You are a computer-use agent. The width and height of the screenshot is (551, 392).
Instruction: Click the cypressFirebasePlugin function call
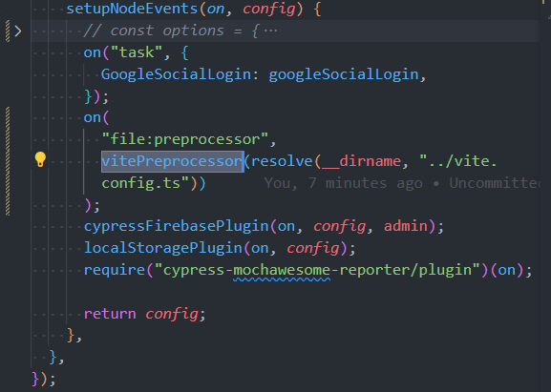click(x=176, y=226)
